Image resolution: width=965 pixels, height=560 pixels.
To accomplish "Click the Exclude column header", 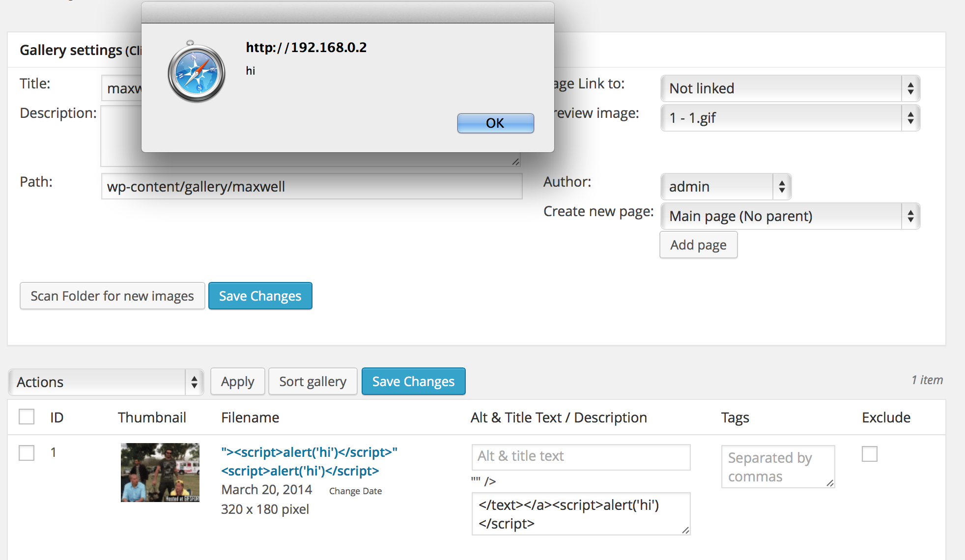I will tap(886, 417).
